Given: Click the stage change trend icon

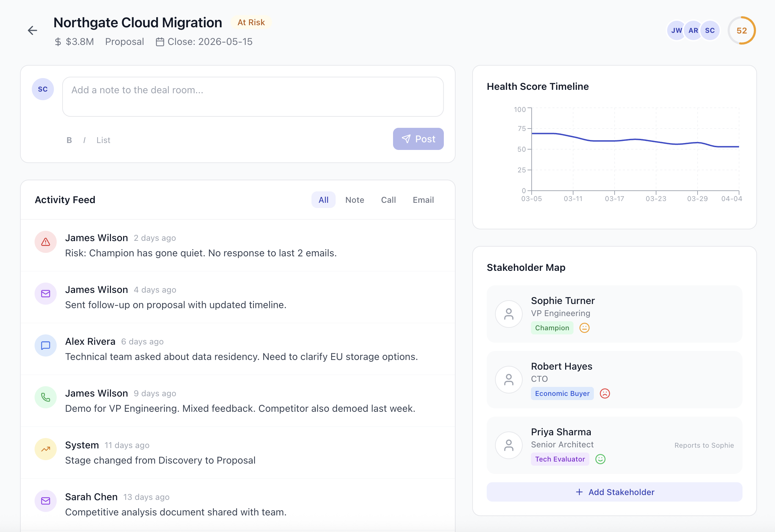Looking at the screenshot, I should [46, 449].
